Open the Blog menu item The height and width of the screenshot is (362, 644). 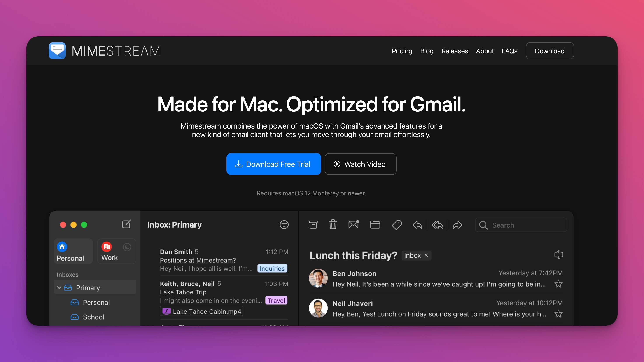tap(427, 51)
